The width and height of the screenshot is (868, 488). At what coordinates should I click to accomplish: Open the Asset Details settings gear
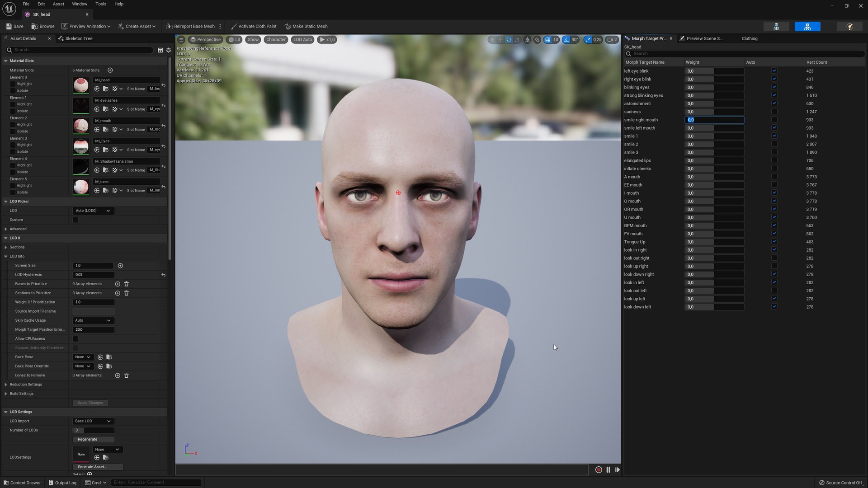pos(169,50)
